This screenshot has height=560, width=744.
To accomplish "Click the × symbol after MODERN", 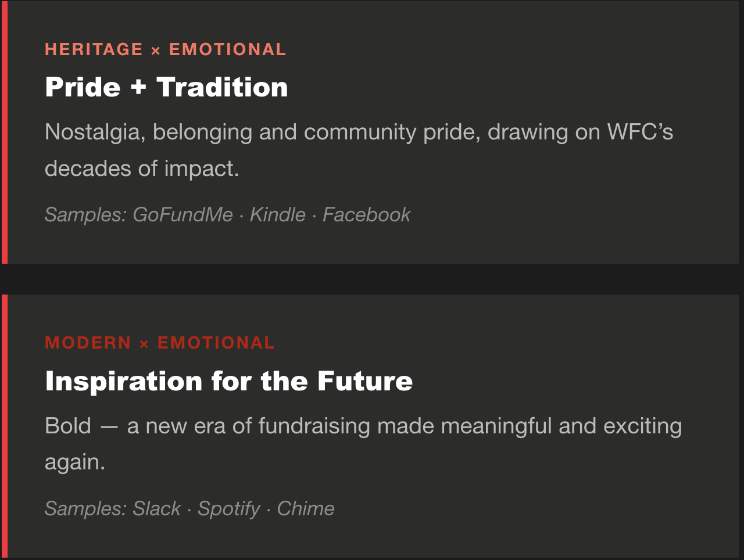I will 144,344.
